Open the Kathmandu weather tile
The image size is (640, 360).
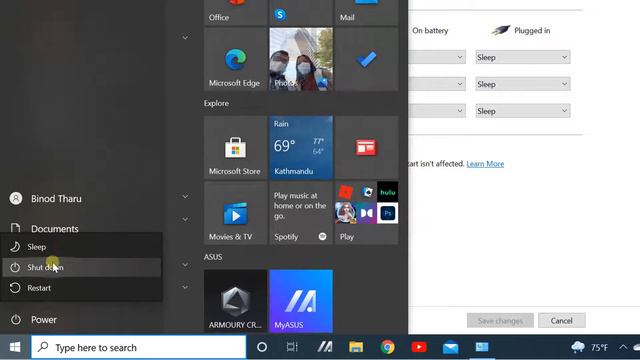pyautogui.click(x=301, y=147)
